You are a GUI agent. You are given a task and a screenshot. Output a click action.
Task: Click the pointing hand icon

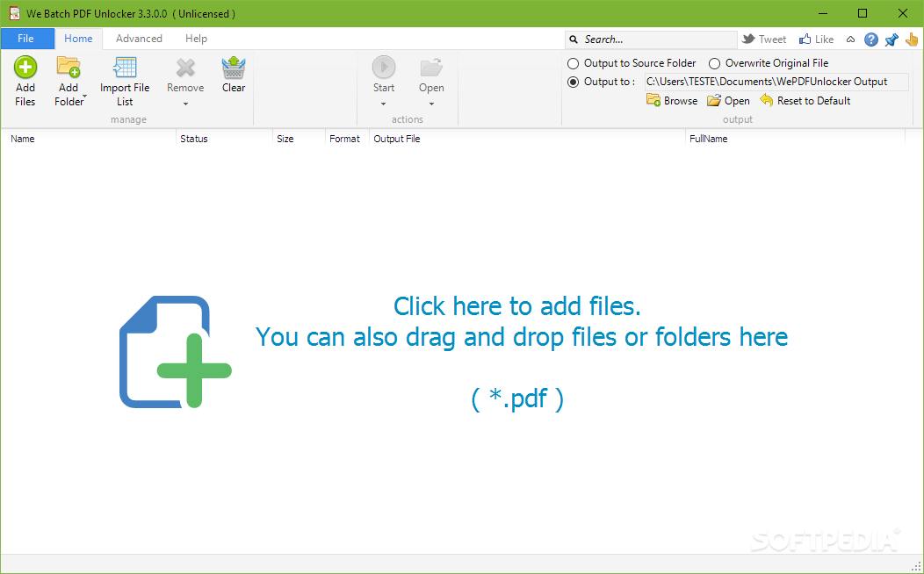(912, 39)
